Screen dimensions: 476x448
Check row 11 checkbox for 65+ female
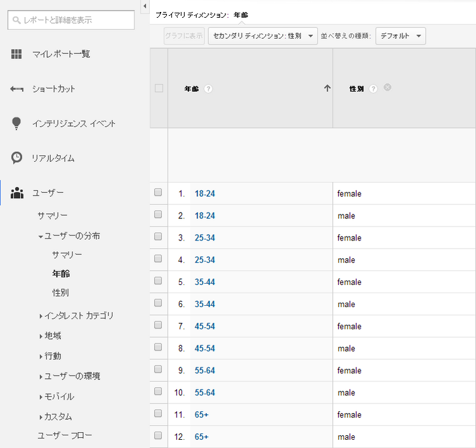158,413
